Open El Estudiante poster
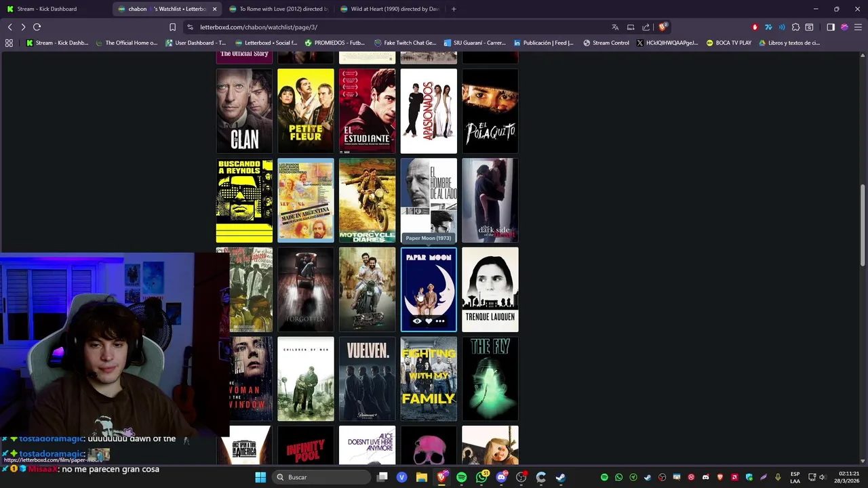The height and width of the screenshot is (488, 868). [367, 111]
